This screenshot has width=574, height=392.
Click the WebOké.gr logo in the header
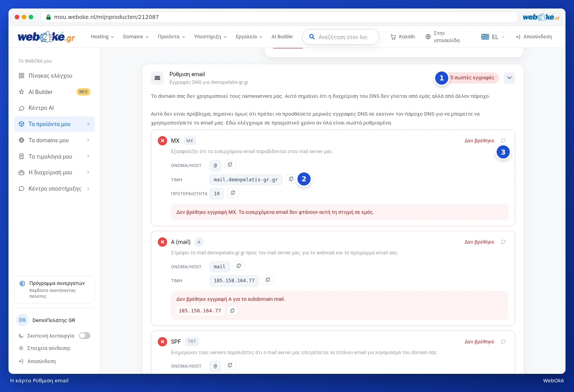coord(46,37)
